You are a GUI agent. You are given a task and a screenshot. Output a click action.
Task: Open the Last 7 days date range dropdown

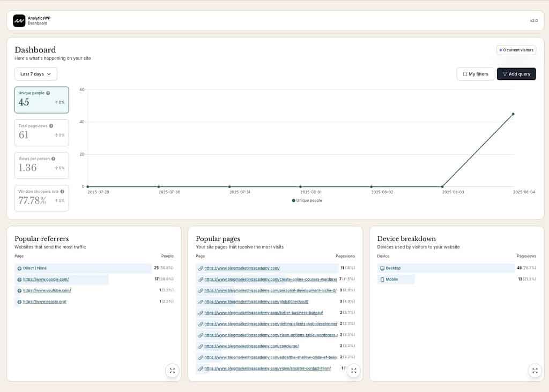click(35, 74)
